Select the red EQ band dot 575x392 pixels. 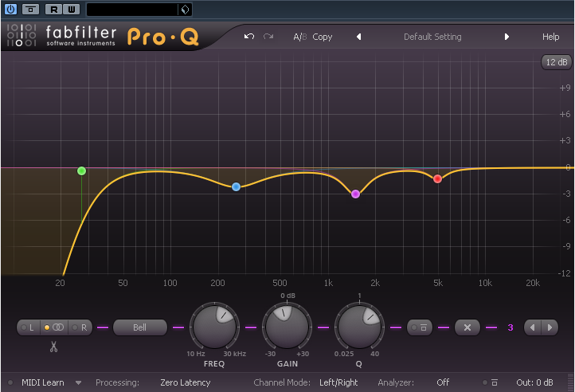coord(437,178)
